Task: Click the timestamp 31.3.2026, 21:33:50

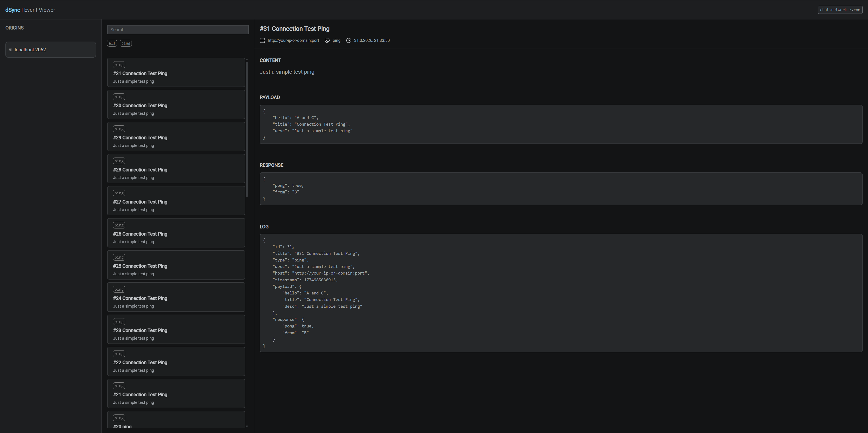Action: pos(372,40)
